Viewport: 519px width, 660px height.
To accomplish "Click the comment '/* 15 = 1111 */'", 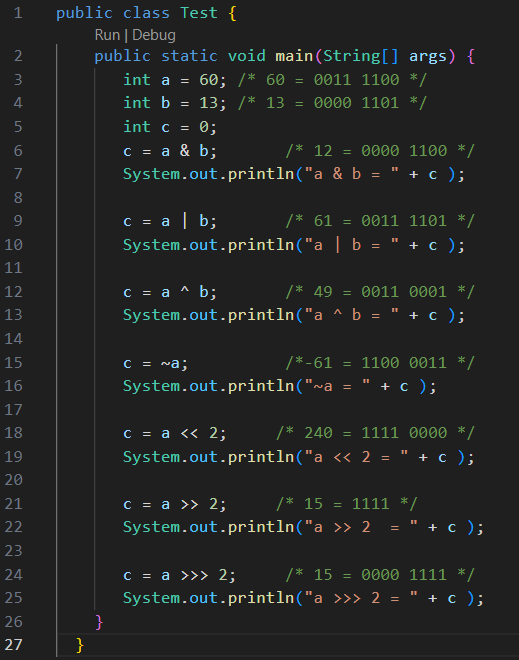I will (347, 504).
